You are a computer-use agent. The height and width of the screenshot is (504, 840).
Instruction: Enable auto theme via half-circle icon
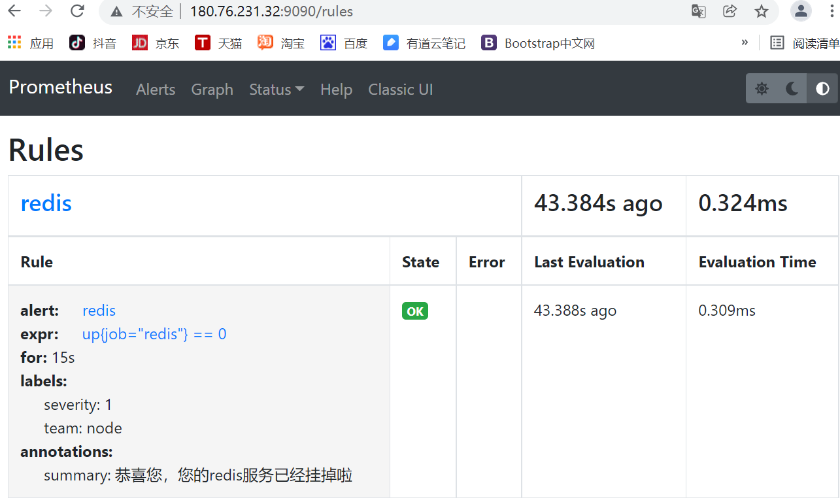[821, 88]
